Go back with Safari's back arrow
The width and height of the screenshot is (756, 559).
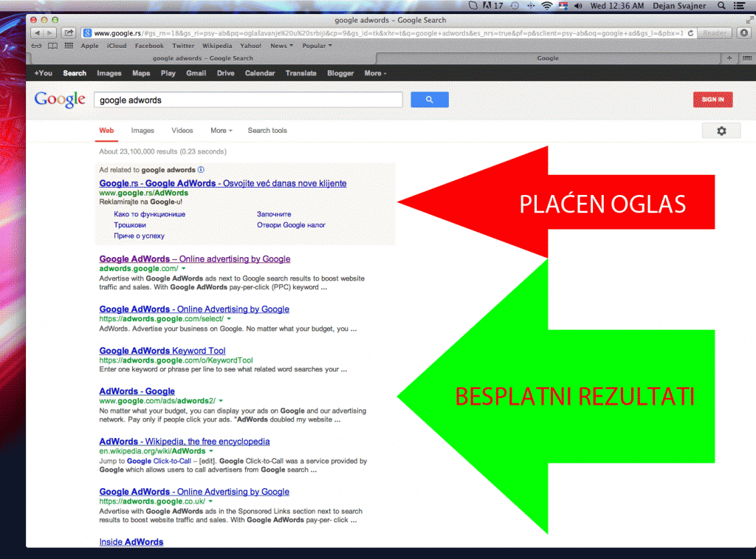pyautogui.click(x=37, y=32)
